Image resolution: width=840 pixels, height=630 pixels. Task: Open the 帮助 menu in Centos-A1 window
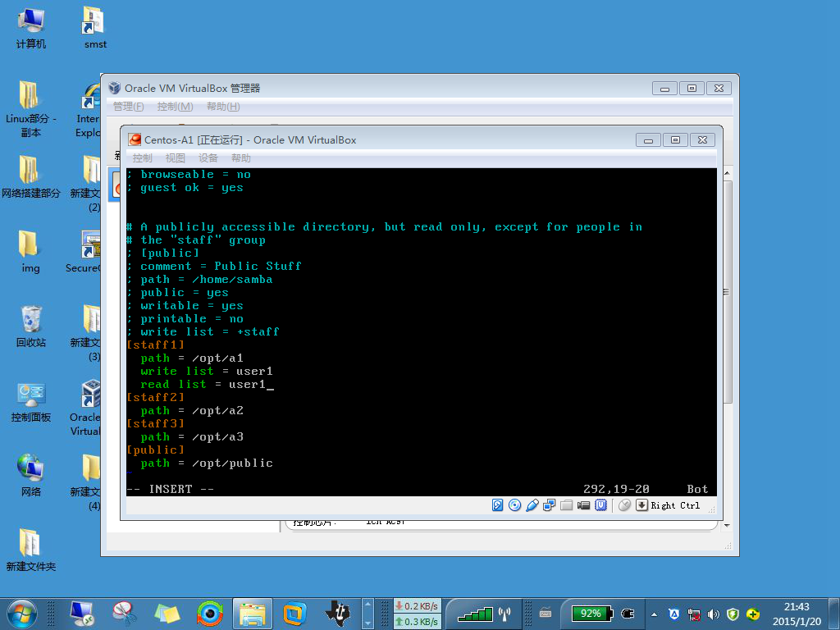pos(240,158)
